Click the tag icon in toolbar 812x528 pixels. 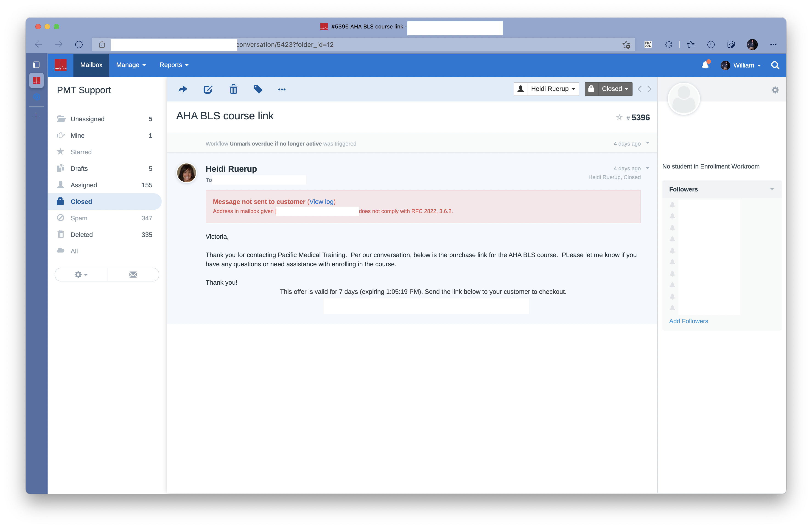pos(258,90)
